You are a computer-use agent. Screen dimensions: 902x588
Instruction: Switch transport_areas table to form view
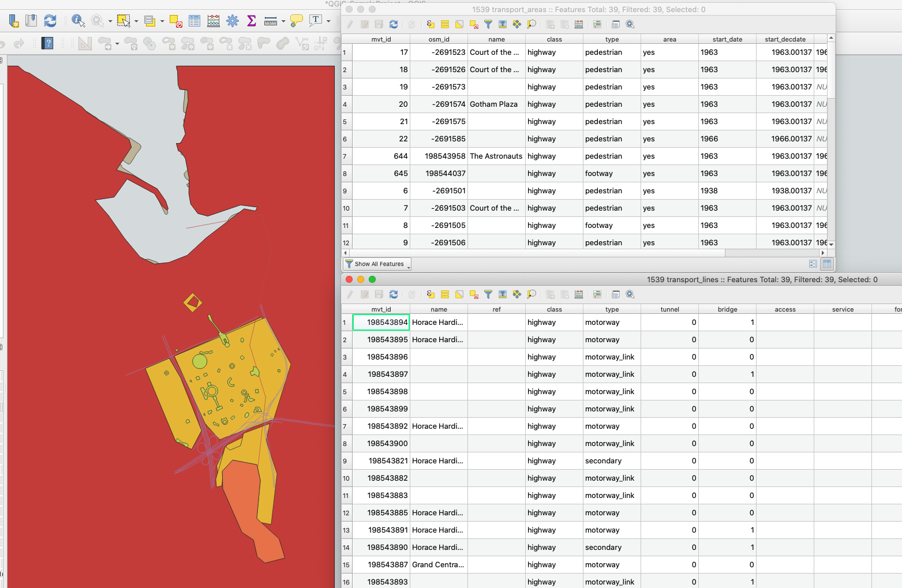[813, 264]
